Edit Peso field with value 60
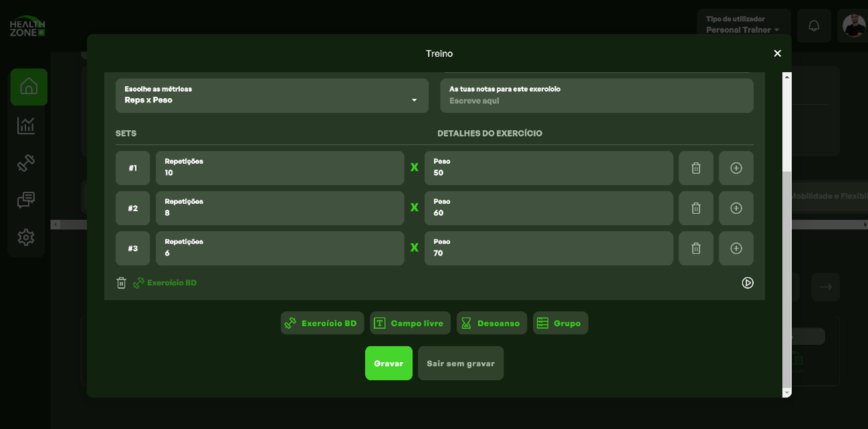 (x=549, y=208)
